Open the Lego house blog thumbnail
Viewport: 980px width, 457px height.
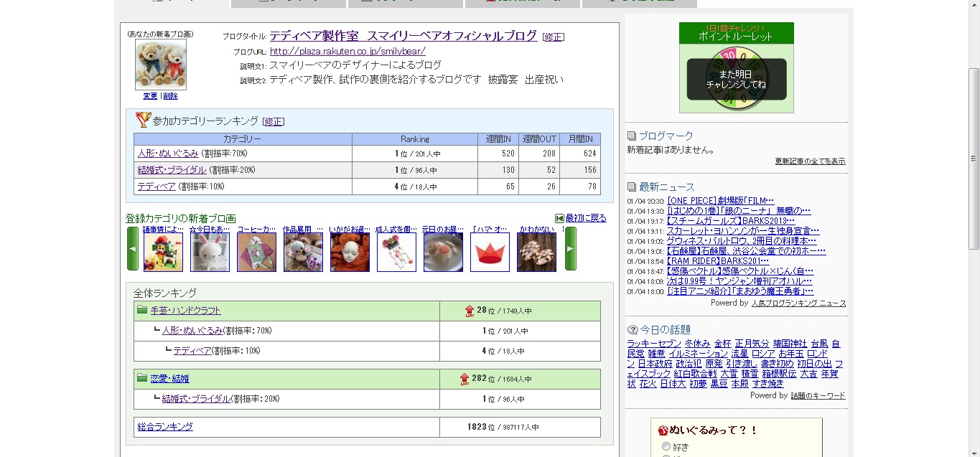coord(163,252)
